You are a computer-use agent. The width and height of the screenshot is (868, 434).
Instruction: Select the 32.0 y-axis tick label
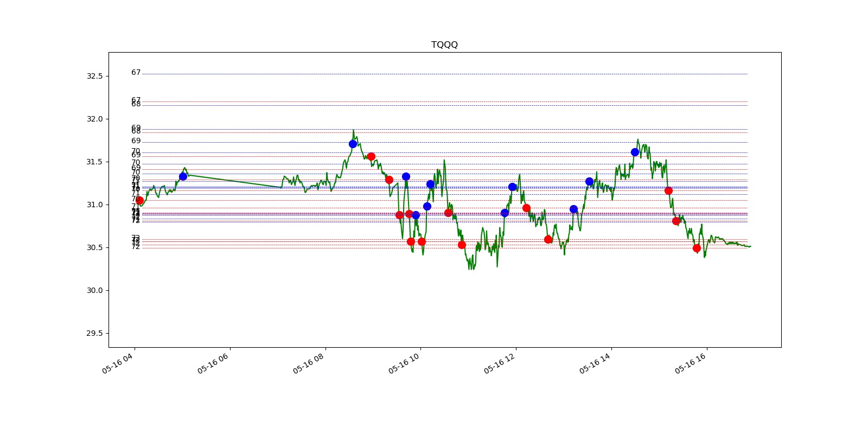point(94,119)
